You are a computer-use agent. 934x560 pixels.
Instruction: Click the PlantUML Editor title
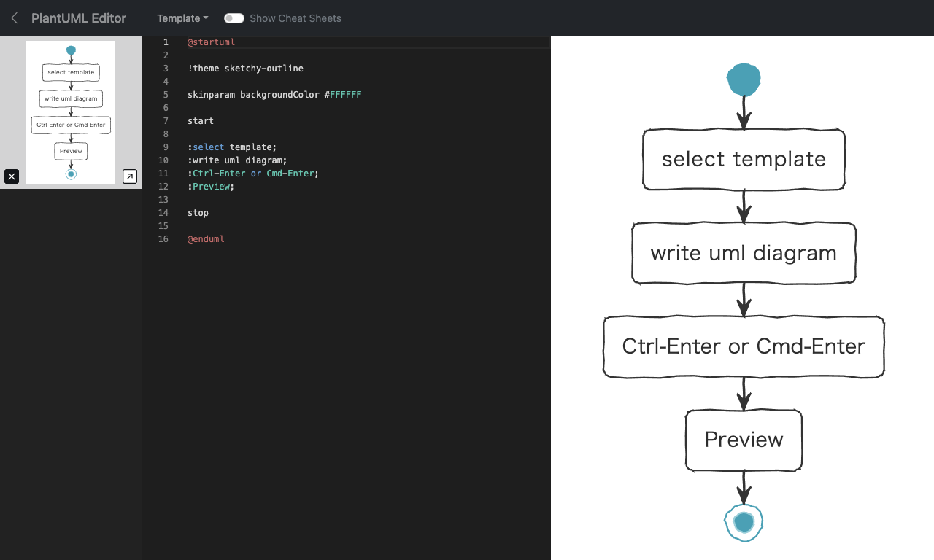tap(79, 18)
